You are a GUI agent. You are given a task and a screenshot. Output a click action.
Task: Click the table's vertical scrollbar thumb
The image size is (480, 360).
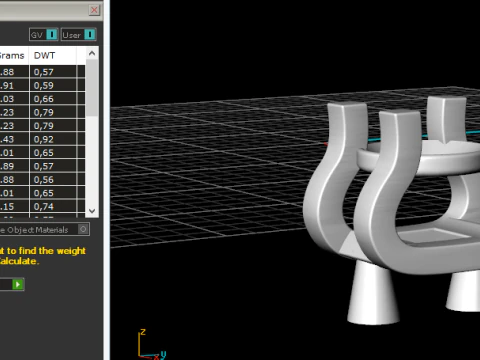(x=92, y=88)
